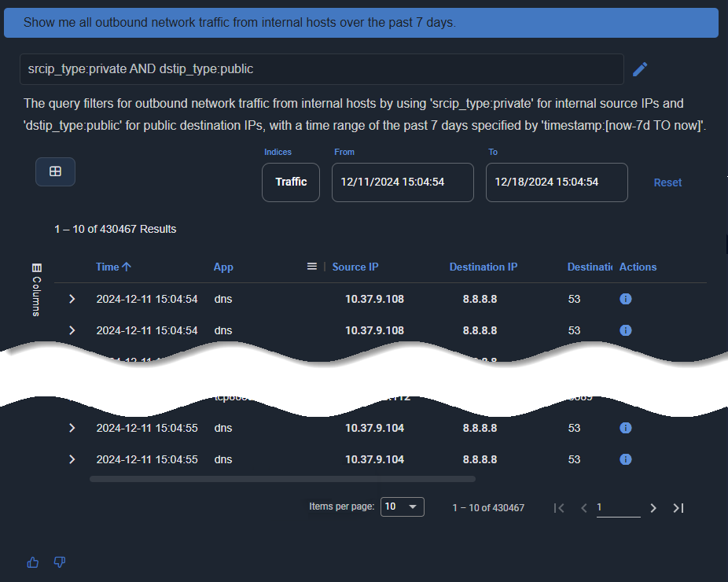The image size is (728, 582).
Task: Expand the last 15:04:55 dns row
Action: point(72,459)
